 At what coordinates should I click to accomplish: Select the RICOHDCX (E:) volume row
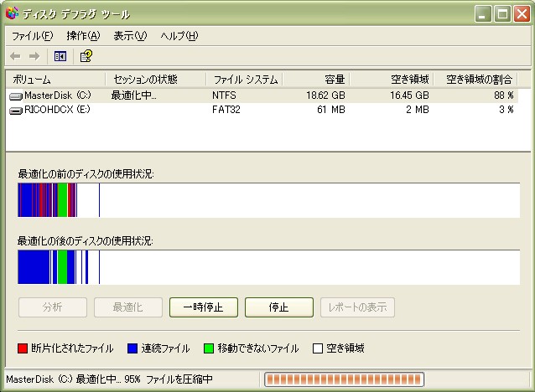[x=262, y=110]
